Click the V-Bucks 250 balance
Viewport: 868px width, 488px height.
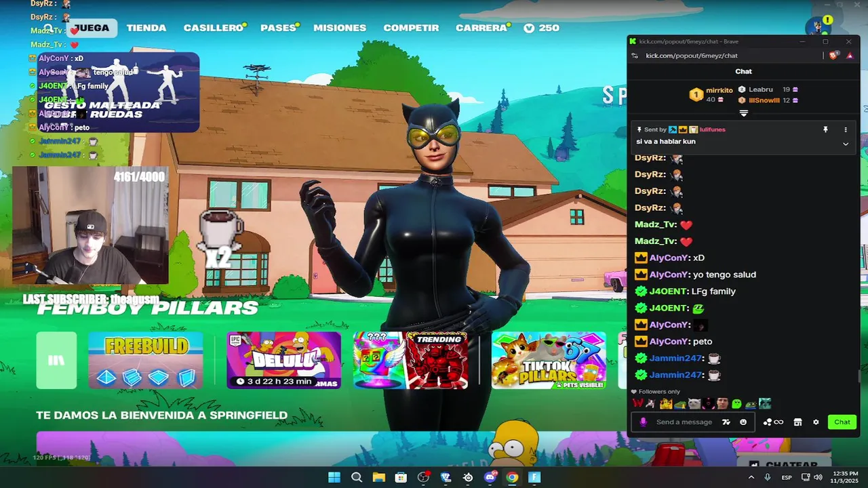click(541, 28)
